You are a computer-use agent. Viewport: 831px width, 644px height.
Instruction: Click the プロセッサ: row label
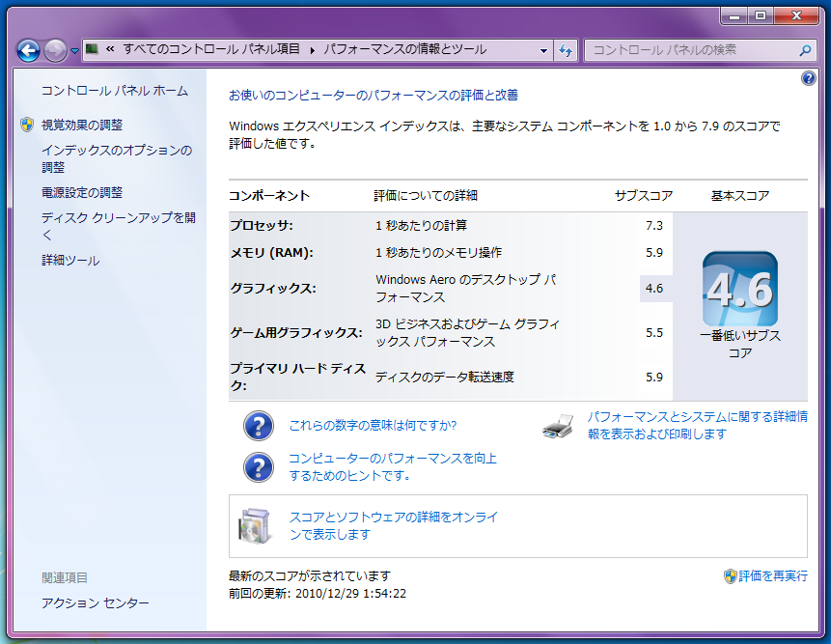pyautogui.click(x=262, y=226)
